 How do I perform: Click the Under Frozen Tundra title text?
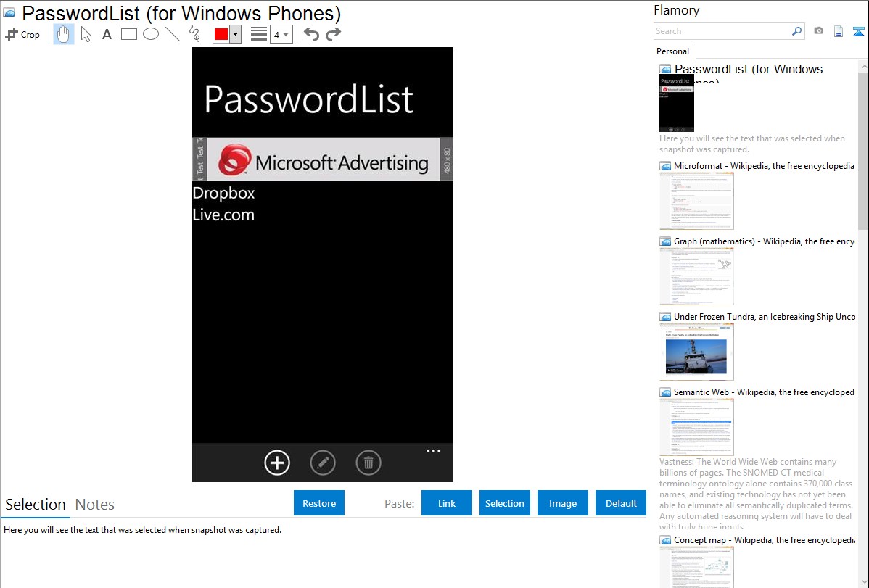765,317
